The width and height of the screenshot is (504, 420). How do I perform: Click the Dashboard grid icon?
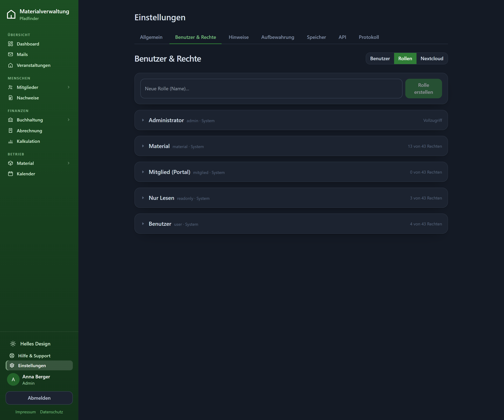(10, 44)
